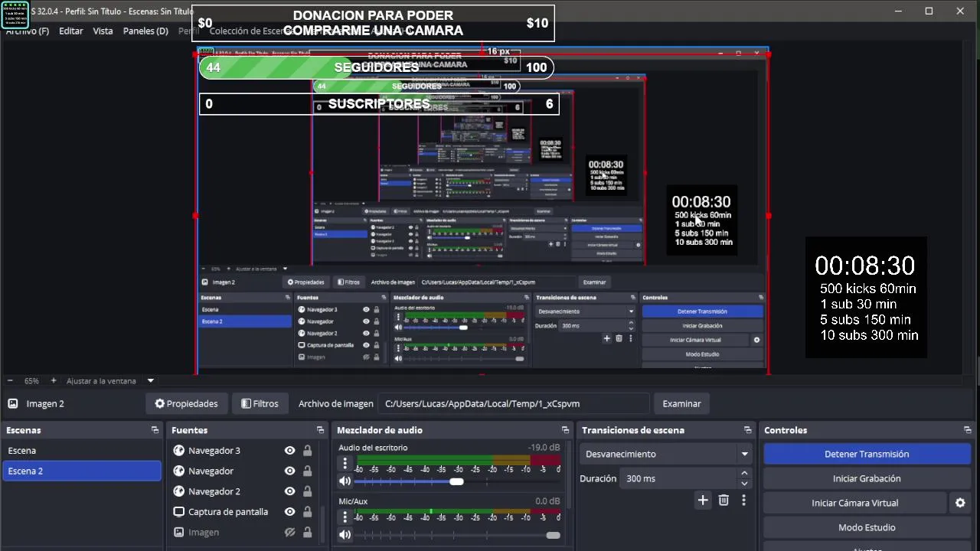Select the Escena scene

pos(81,451)
